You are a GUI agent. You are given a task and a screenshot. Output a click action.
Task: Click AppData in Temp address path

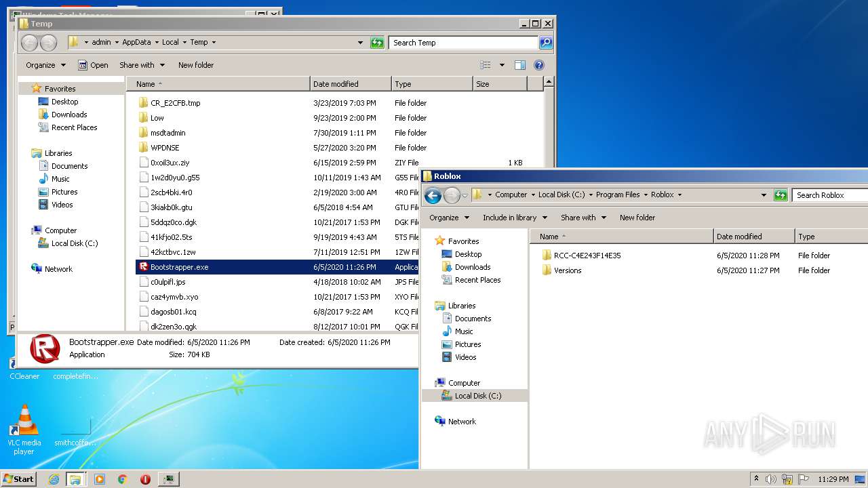click(136, 43)
